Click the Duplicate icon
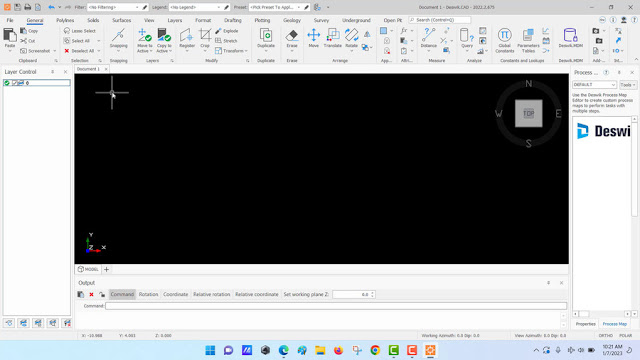Screen dimensions: 640x360 [x=266, y=36]
